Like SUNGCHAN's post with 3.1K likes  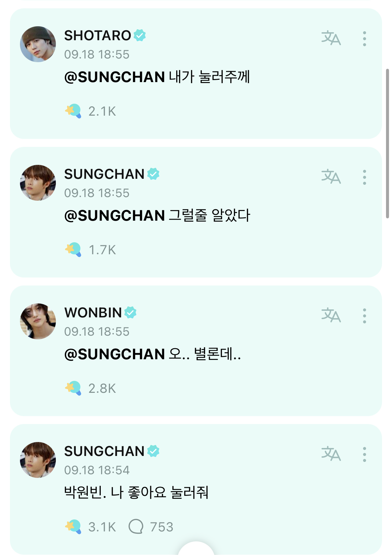pyautogui.click(x=73, y=527)
